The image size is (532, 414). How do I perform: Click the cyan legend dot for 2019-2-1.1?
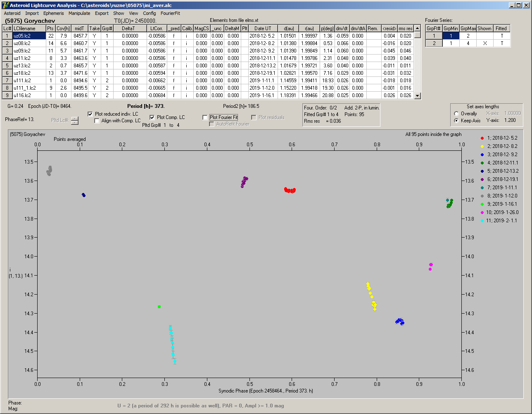coord(482,221)
